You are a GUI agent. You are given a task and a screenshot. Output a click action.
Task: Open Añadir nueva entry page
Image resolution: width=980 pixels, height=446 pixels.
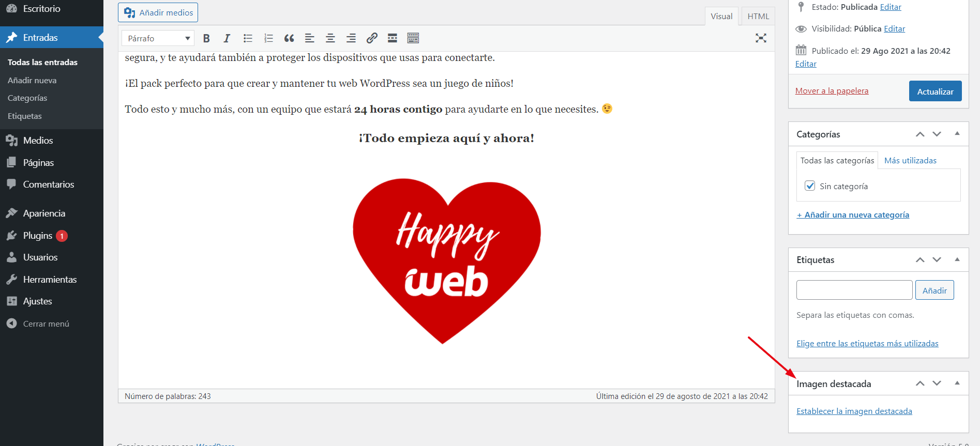pos(32,80)
